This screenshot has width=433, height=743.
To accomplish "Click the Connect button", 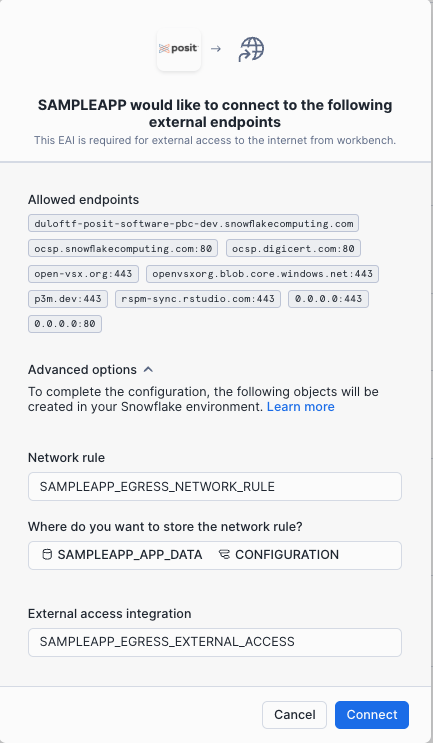I will (372, 715).
